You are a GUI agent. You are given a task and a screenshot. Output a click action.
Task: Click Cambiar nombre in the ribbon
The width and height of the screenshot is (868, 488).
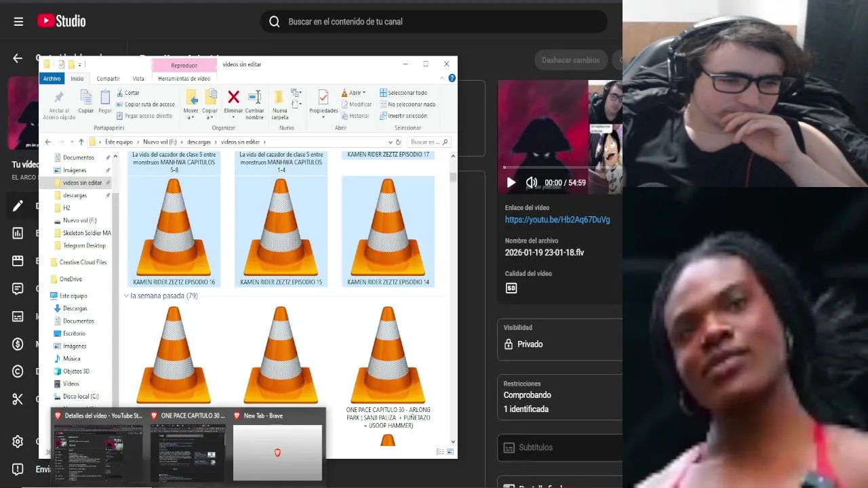coord(254,105)
